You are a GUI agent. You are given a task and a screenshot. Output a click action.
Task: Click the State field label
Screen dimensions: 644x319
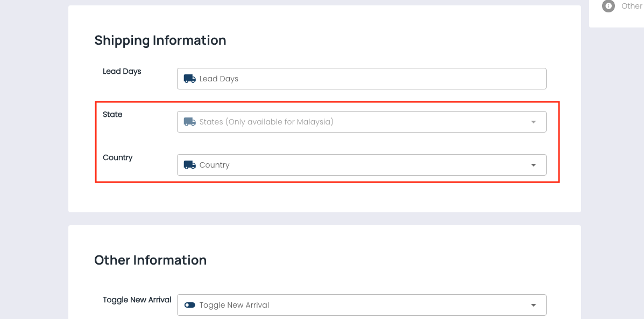click(112, 114)
